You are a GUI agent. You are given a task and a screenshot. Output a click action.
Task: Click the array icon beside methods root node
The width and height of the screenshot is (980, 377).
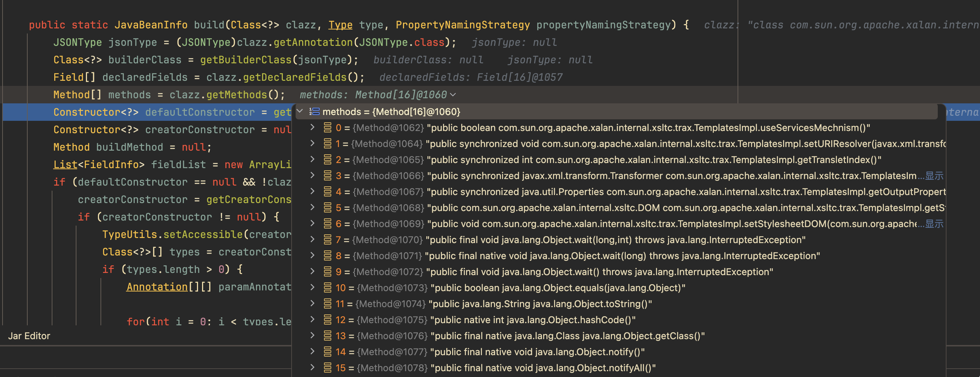click(x=314, y=111)
